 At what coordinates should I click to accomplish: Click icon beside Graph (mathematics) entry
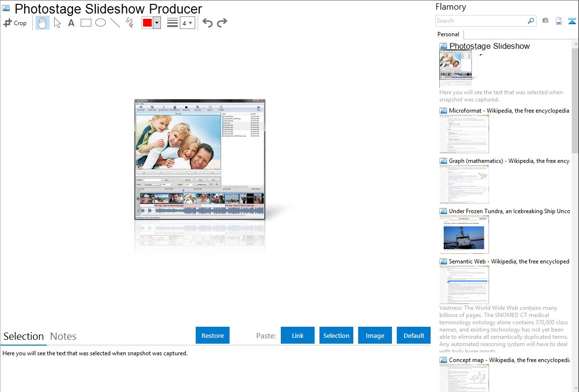443,161
